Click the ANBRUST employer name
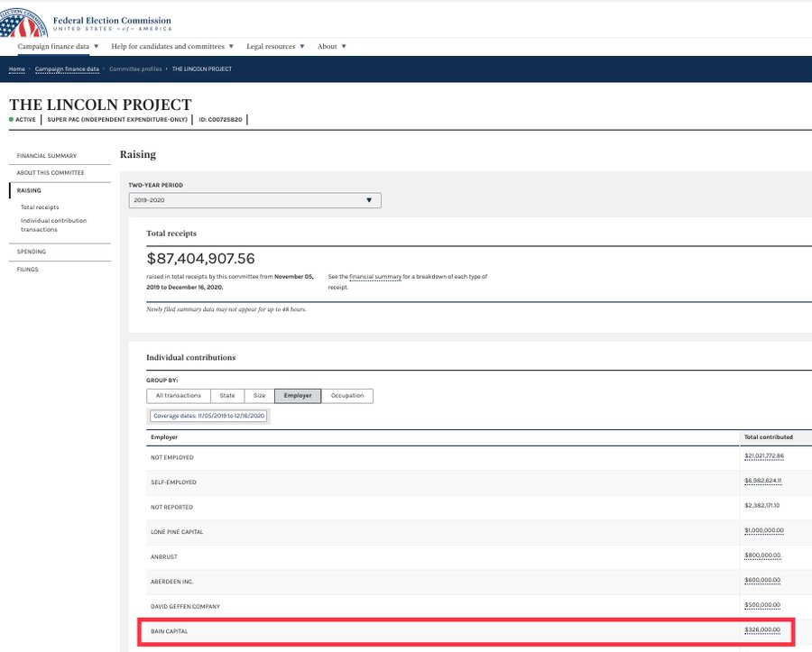The width and height of the screenshot is (812, 652). tap(163, 556)
